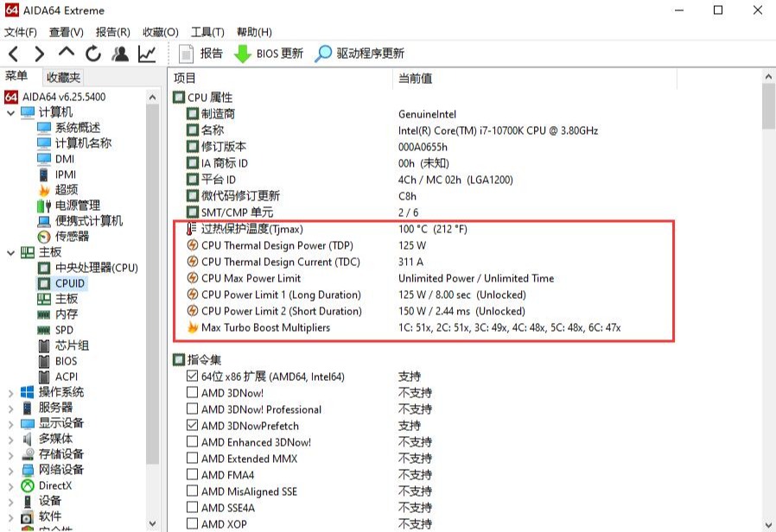Go back with the left arrow icon
The image size is (776, 532).
point(14,54)
